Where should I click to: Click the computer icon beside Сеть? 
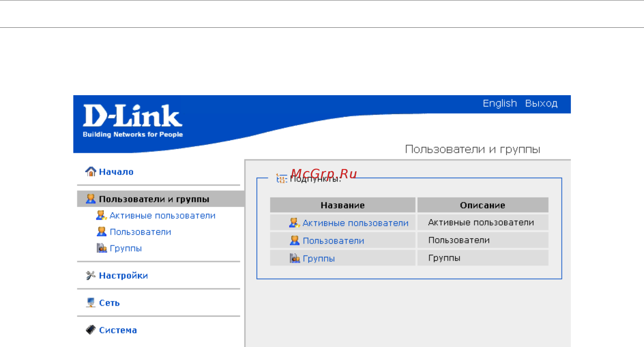point(91,302)
